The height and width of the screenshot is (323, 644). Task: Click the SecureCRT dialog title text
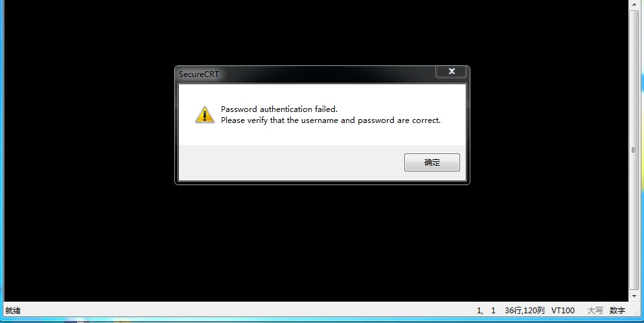(x=199, y=74)
